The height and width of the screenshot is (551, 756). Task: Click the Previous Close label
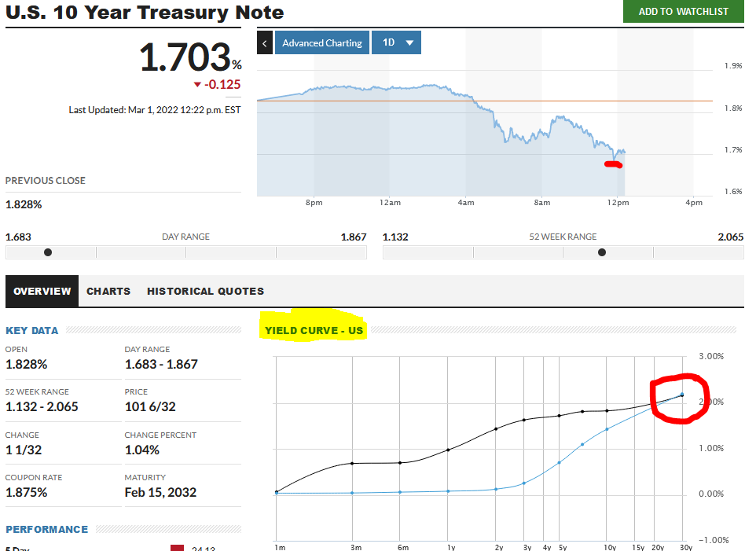46,180
